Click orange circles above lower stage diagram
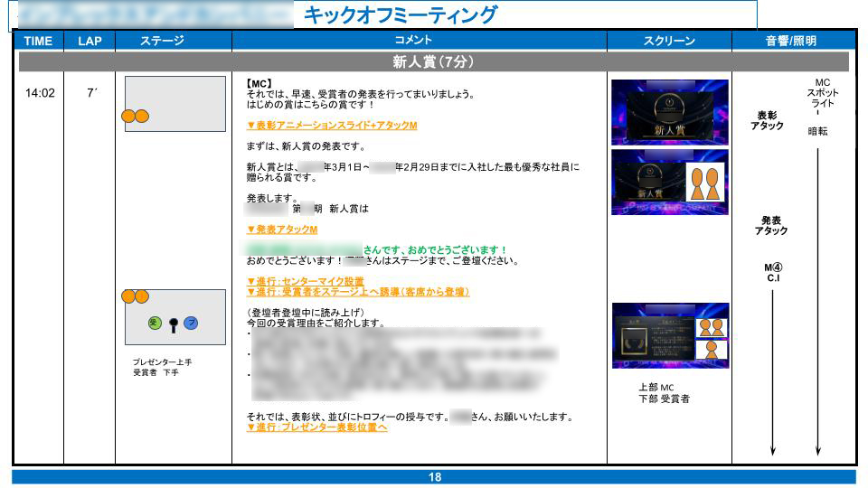Image resolution: width=868 pixels, height=488 pixels. tap(135, 296)
